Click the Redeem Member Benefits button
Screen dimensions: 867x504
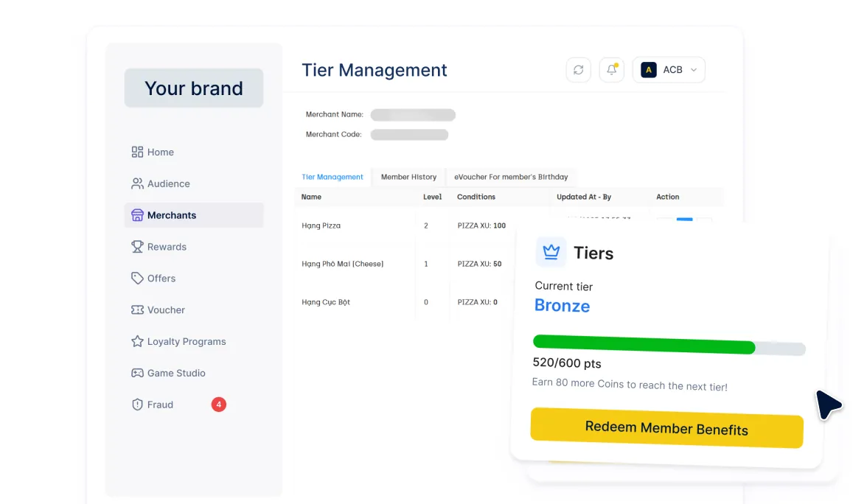click(666, 428)
